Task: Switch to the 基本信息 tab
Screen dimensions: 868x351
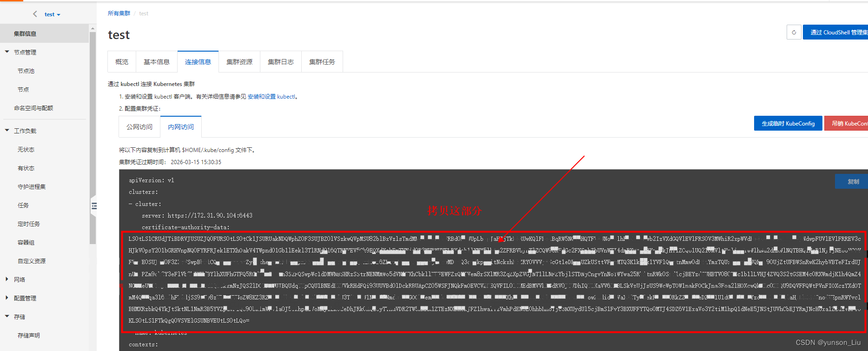Action: coord(157,62)
